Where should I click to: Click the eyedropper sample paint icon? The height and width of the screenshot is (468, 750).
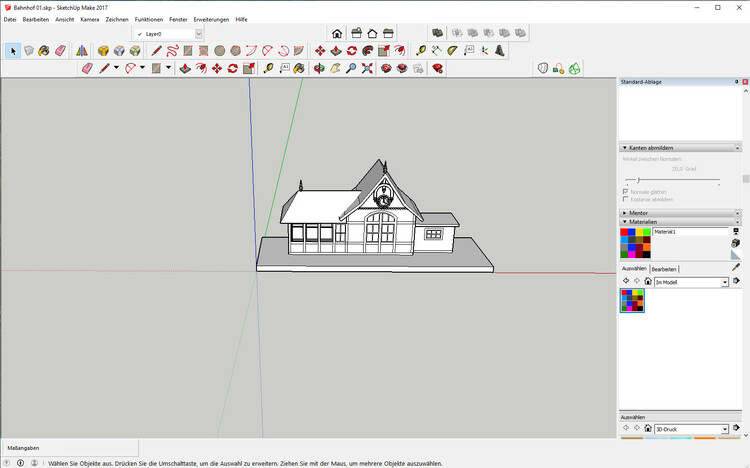click(736, 267)
